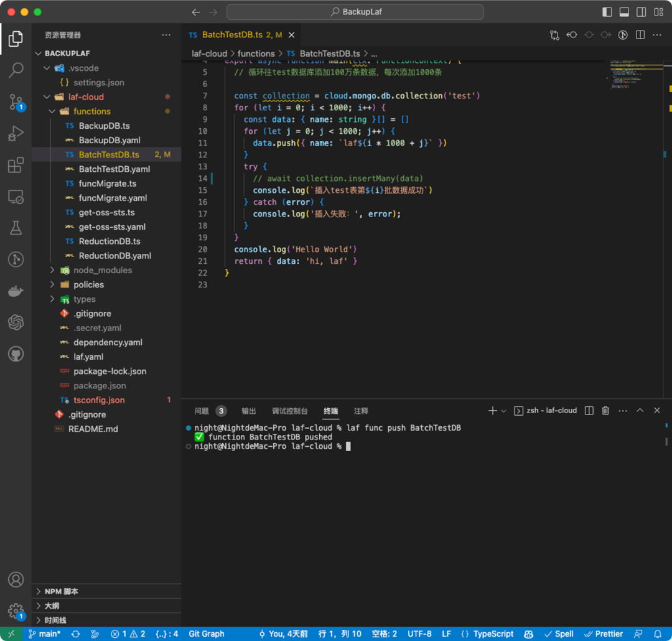Click the sync changes status icon
672x641 pixels.
pos(76,634)
